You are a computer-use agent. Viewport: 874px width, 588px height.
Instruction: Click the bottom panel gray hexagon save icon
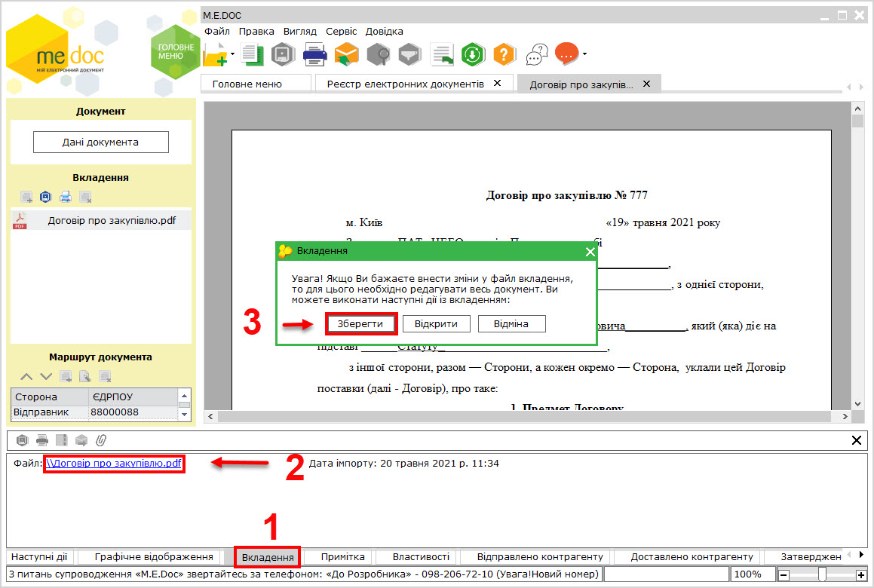(x=23, y=440)
